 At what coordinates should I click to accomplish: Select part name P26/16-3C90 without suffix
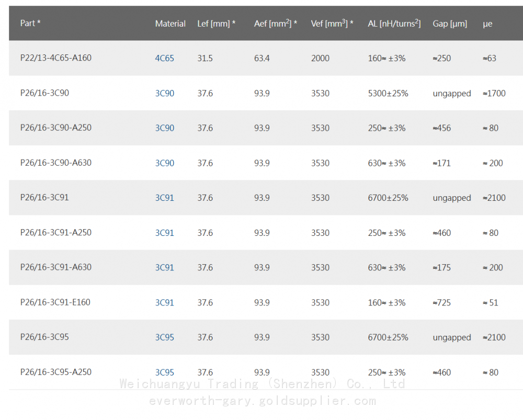[x=44, y=93]
